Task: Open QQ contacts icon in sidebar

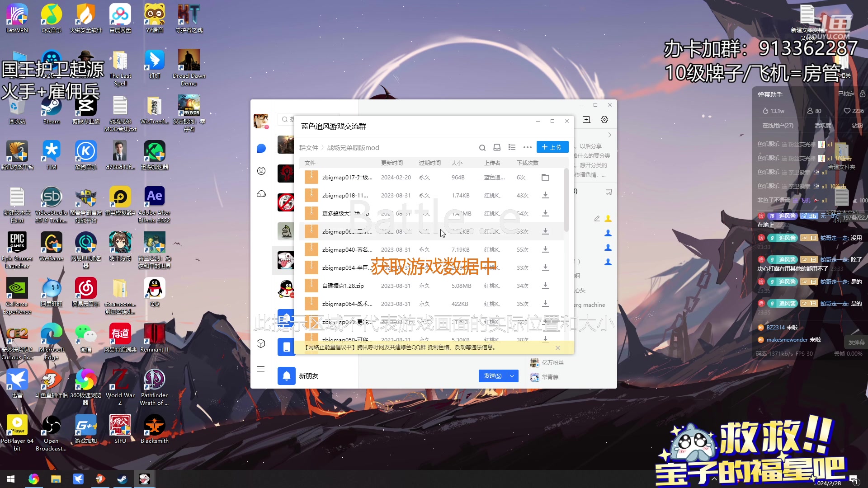Action: coord(261,171)
